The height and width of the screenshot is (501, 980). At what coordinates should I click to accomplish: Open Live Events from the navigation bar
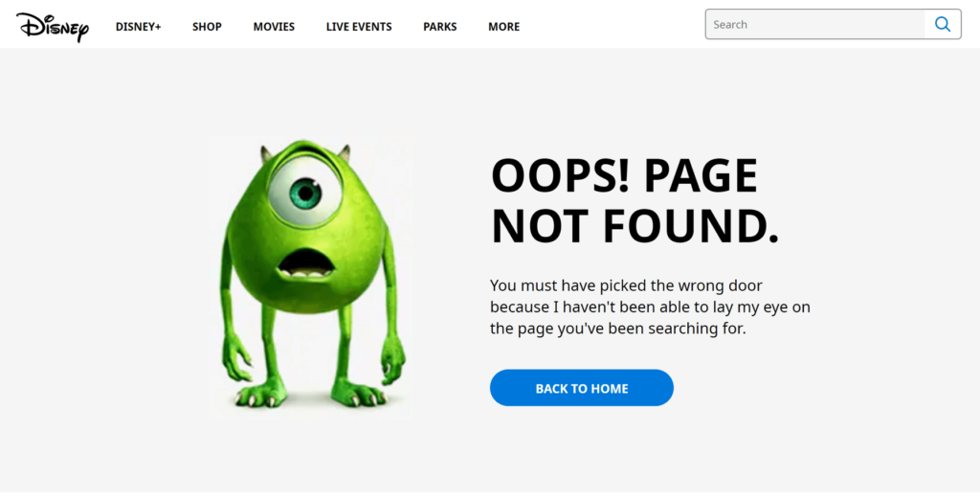[359, 27]
